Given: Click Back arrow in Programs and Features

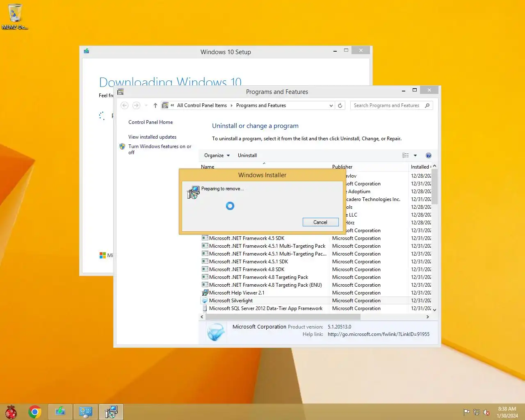Looking at the screenshot, I should pyautogui.click(x=125, y=105).
